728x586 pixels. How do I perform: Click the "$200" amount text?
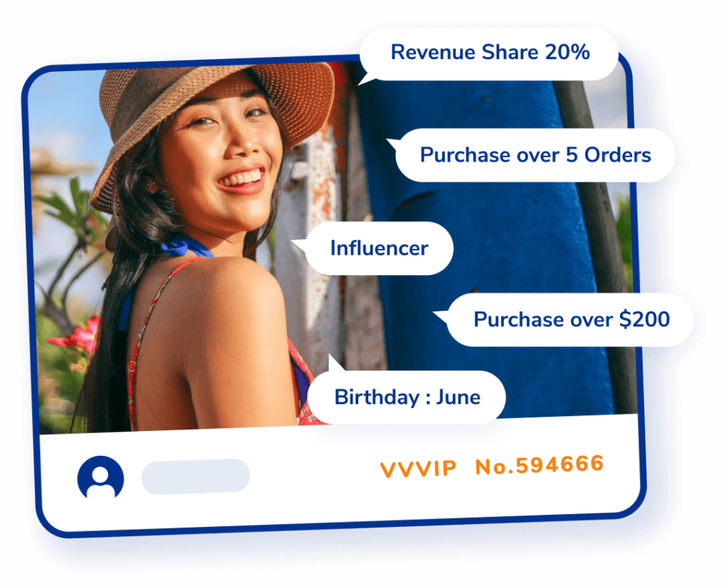644,319
